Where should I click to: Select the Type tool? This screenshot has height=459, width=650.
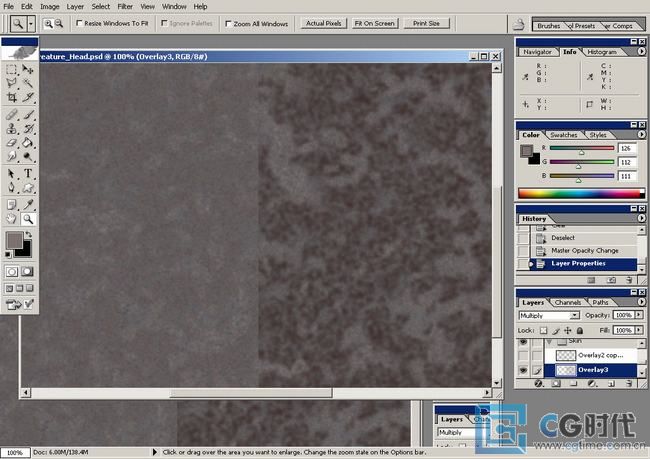27,174
